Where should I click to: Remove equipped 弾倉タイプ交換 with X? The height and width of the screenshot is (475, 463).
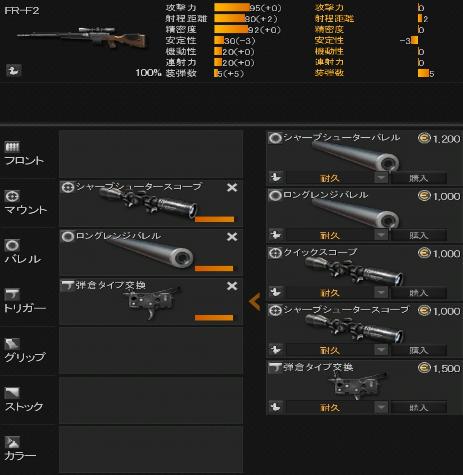(232, 286)
